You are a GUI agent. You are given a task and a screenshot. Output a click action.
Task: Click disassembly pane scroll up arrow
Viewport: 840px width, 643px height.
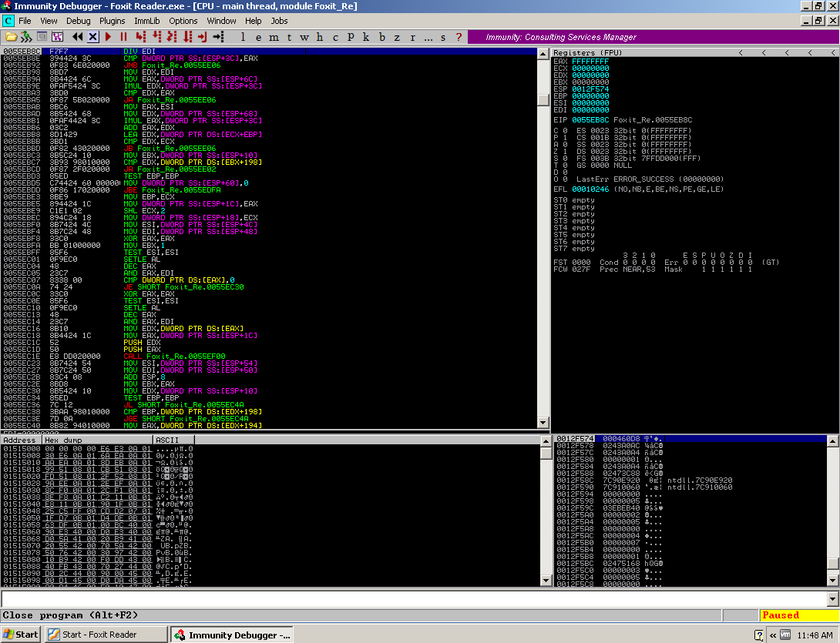tap(543, 54)
